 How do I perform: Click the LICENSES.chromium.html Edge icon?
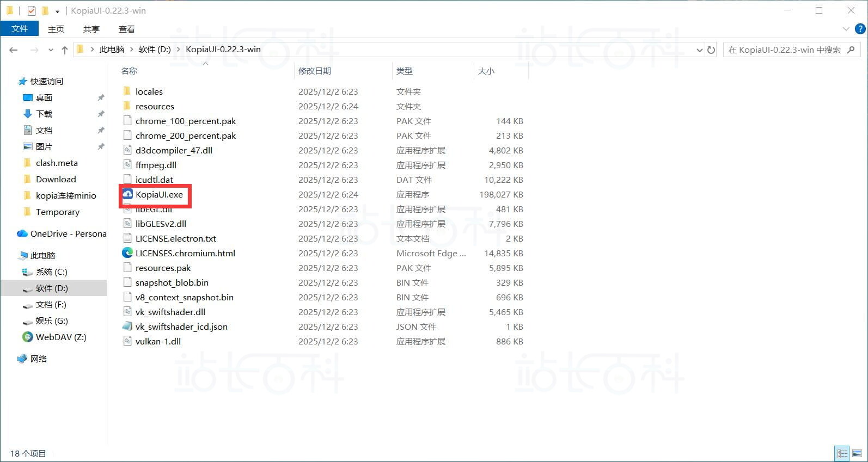tap(127, 253)
